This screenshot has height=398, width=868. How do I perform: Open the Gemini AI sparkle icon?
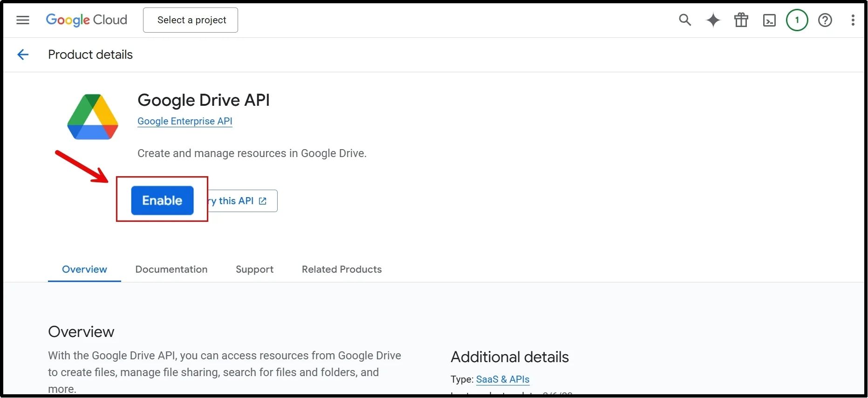713,20
